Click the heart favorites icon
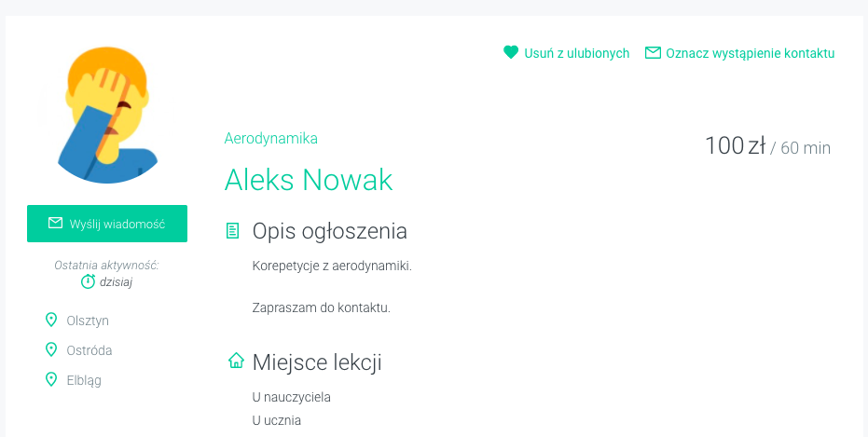The height and width of the screenshot is (437, 868). point(511,53)
